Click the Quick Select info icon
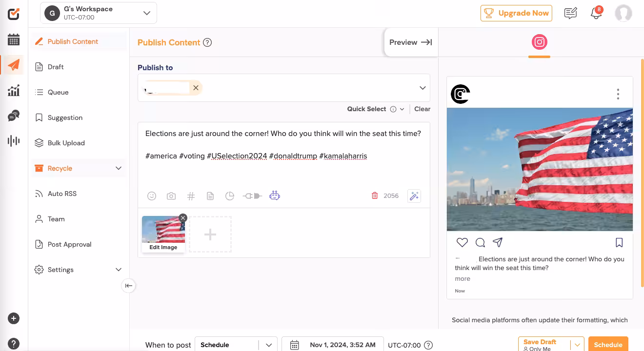The width and height of the screenshot is (644, 351). pos(393,109)
